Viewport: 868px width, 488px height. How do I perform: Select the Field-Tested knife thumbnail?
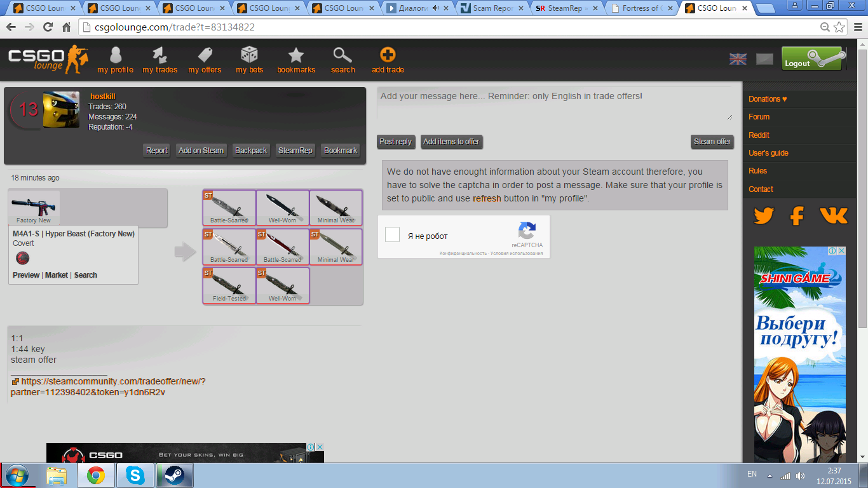point(229,286)
